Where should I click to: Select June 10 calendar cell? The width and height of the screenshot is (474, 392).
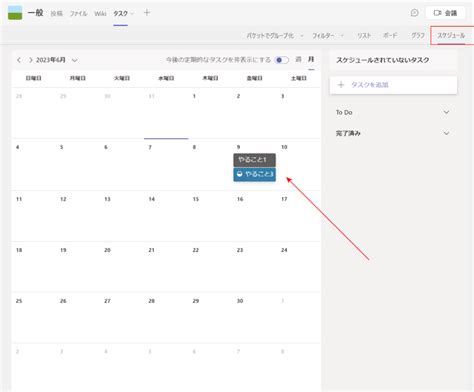coord(299,164)
